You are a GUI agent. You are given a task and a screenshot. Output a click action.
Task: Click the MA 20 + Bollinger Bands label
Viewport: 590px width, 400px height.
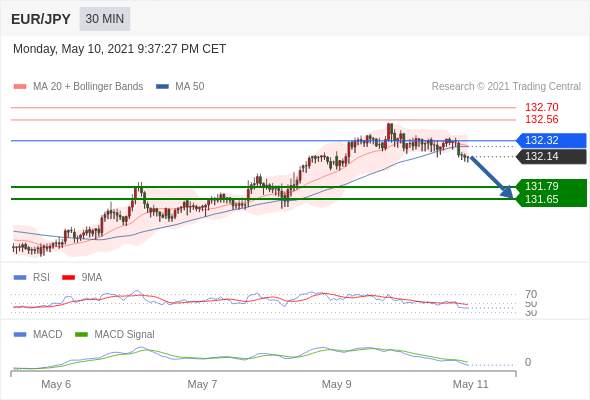pyautogui.click(x=88, y=87)
